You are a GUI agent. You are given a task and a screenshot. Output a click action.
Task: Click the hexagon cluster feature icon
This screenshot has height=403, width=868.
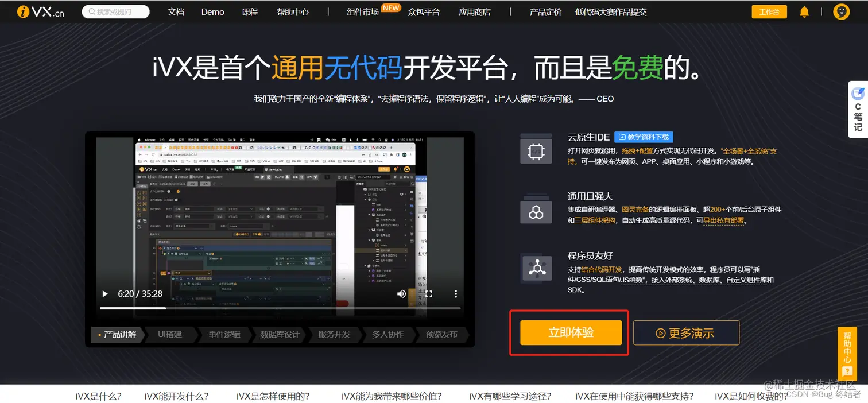(x=536, y=211)
